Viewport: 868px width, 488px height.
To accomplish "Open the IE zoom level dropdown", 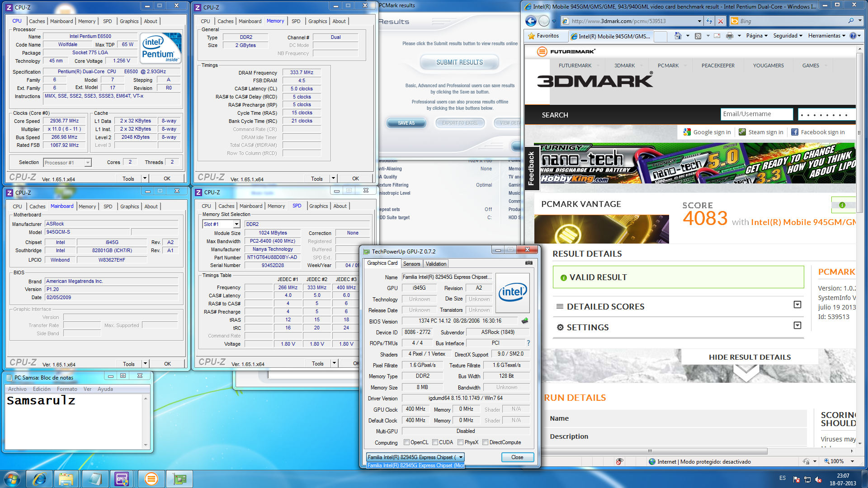I will 852,461.
